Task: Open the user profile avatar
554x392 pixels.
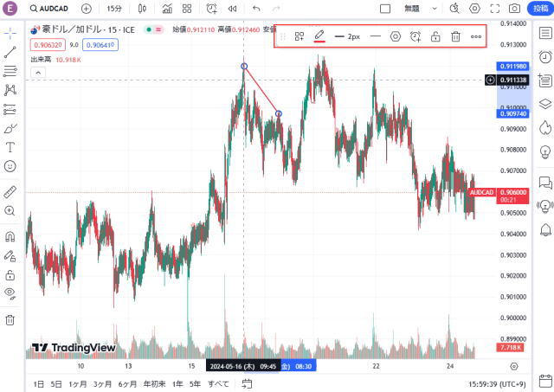Action: coord(10,9)
